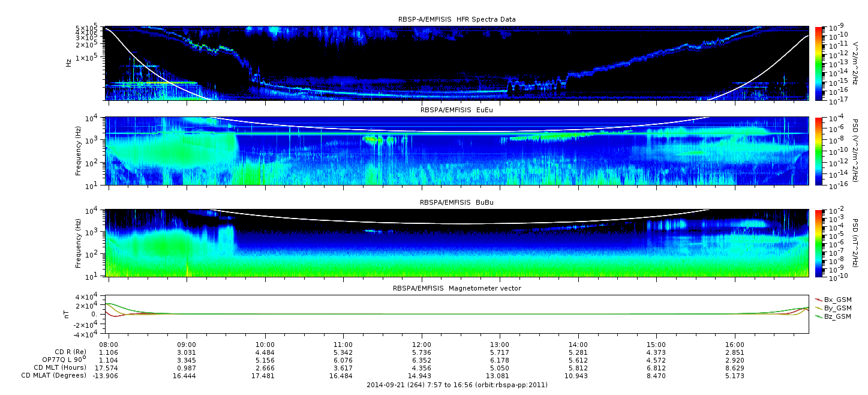Click the Bx_GSM red legend line marker
The width and height of the screenshot is (868, 395).
[x=819, y=300]
